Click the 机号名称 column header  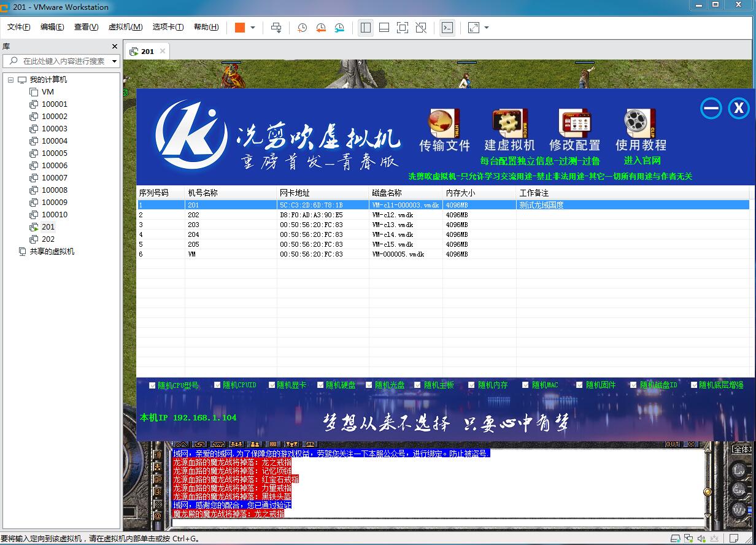[231, 193]
